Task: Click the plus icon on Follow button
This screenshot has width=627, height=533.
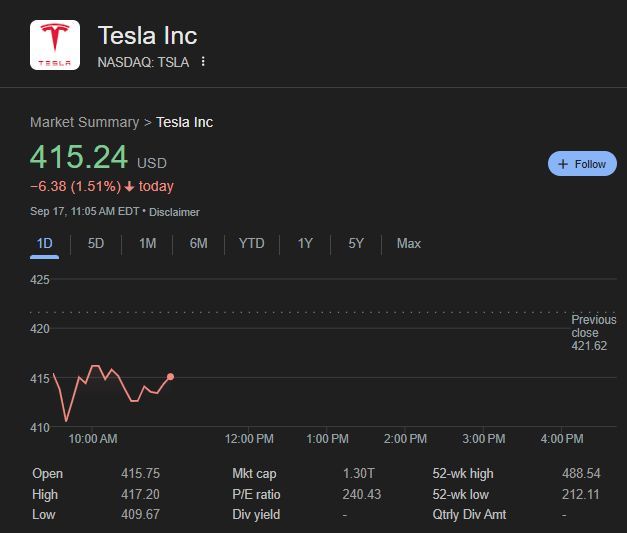Action: pyautogui.click(x=563, y=164)
